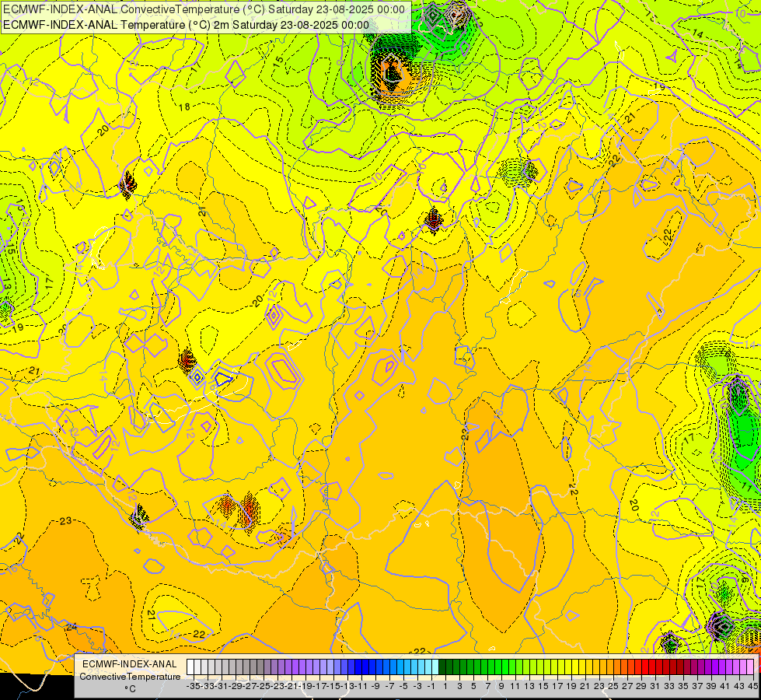Select the blue swatch above -11

358,667
